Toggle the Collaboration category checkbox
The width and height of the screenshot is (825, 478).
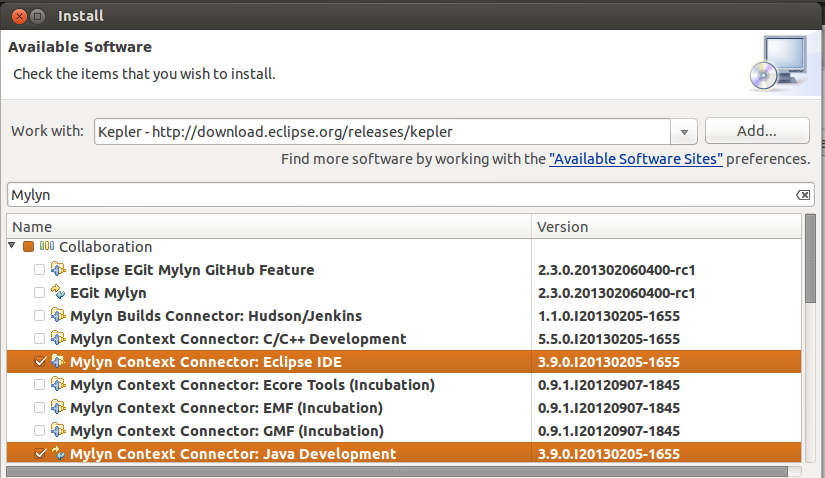click(28, 246)
